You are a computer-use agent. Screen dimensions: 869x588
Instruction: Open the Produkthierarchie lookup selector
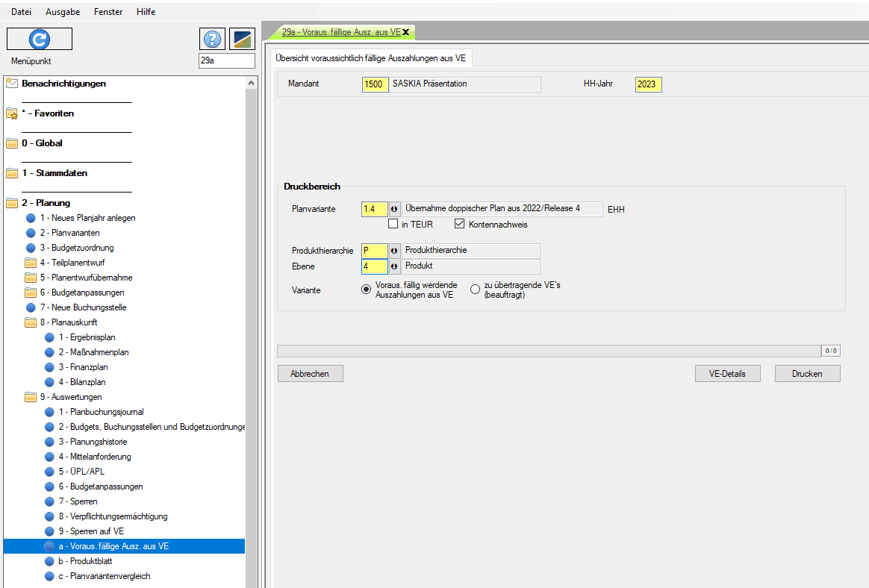click(394, 251)
